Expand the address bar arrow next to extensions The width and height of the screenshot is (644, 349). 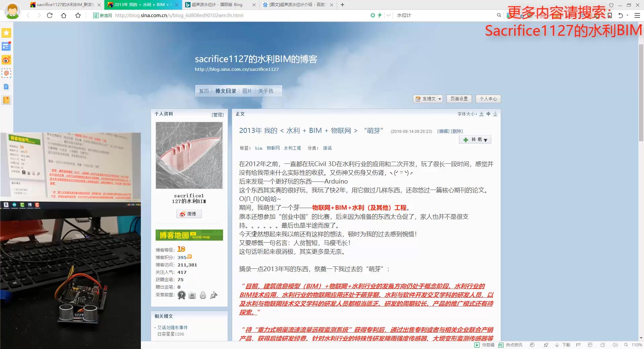[388, 15]
